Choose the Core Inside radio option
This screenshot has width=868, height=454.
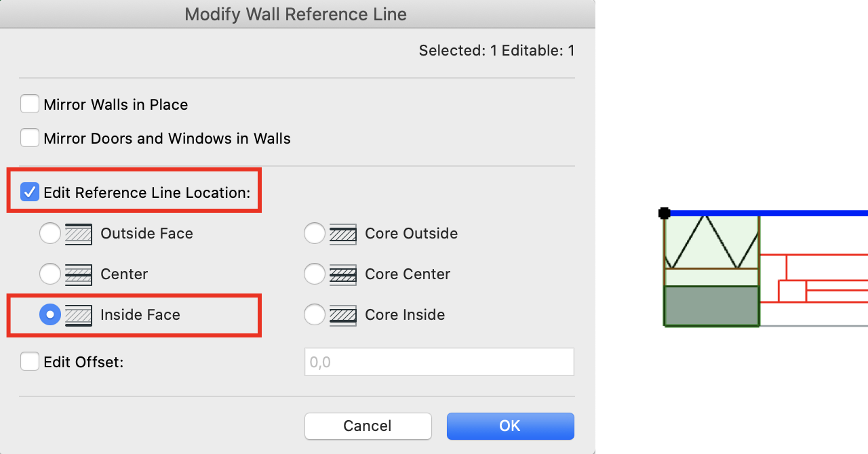click(315, 315)
